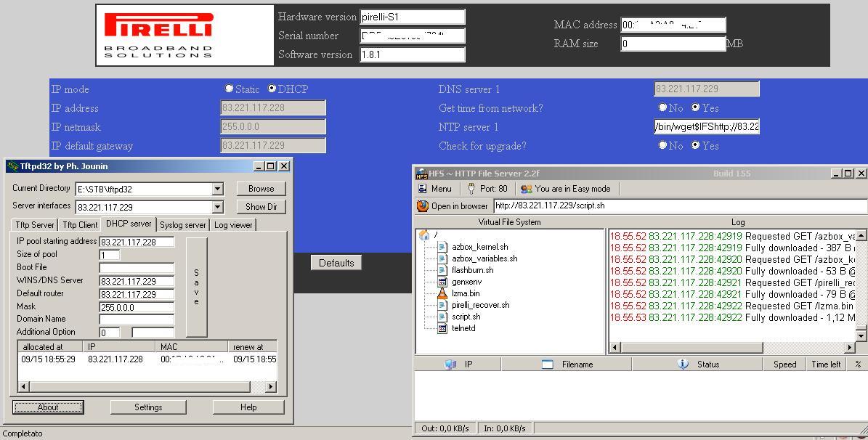
Task: Click the Size of pool field
Action: tap(110, 255)
